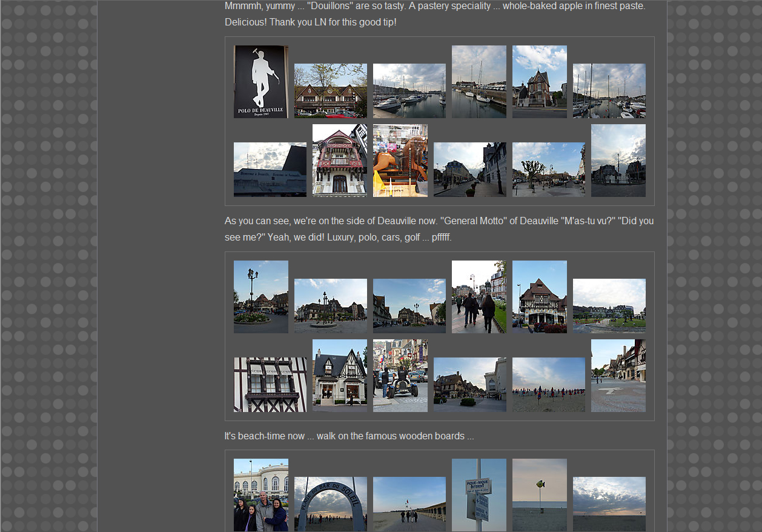
Task: Open the Polo de Deauville poster thumbnail
Action: (260, 82)
